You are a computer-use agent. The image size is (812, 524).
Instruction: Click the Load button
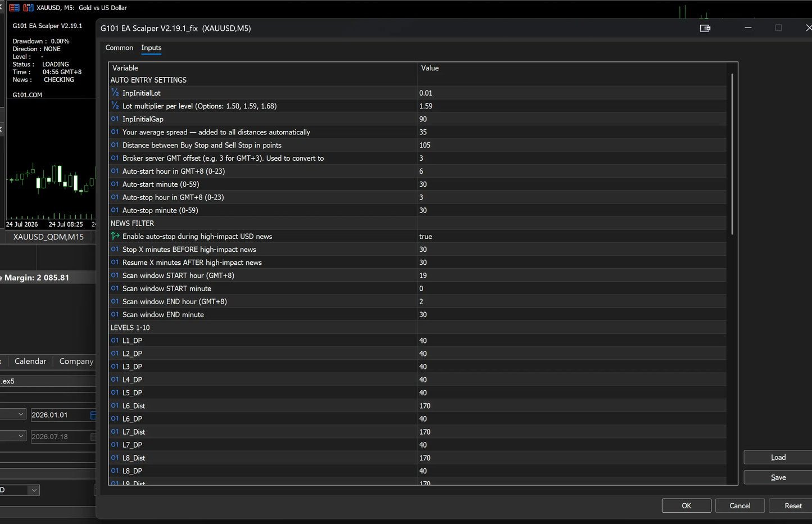tap(778, 457)
